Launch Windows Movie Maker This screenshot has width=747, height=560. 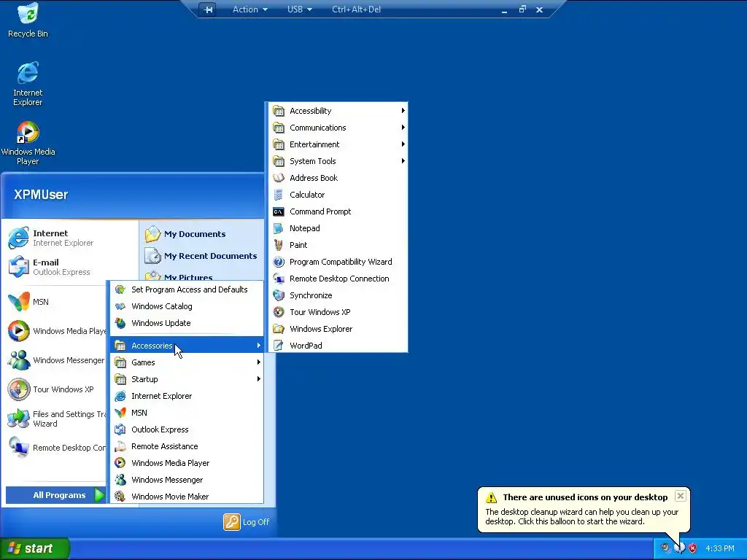187,496
